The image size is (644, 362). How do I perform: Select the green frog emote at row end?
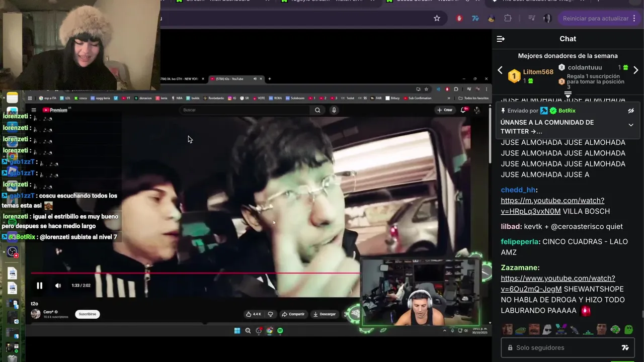[628, 329]
